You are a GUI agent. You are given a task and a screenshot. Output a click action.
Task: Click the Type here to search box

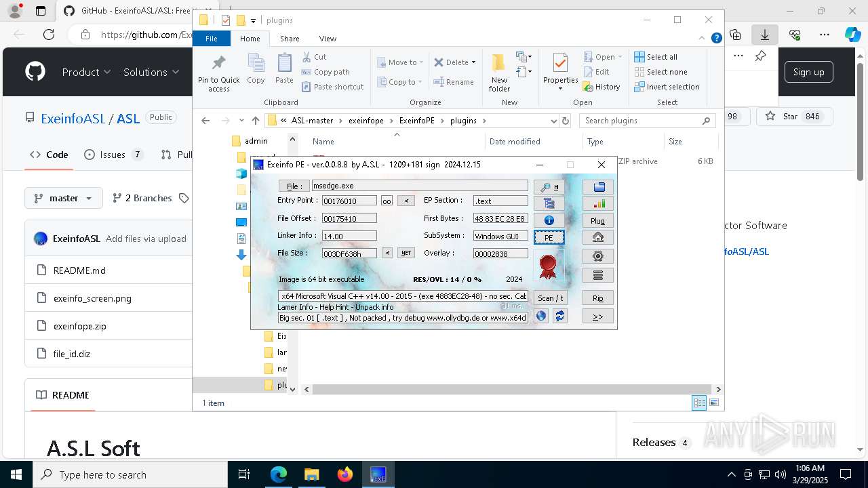tap(130, 474)
